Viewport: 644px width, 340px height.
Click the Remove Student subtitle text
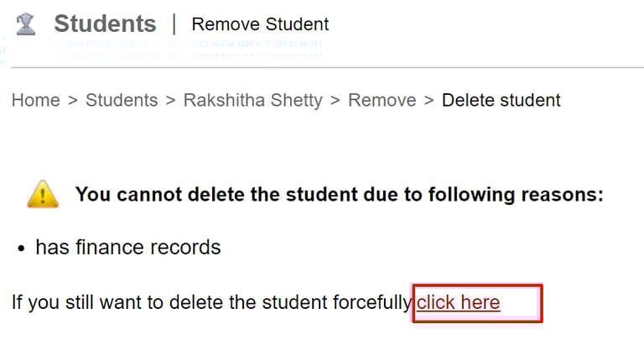pyautogui.click(x=260, y=24)
